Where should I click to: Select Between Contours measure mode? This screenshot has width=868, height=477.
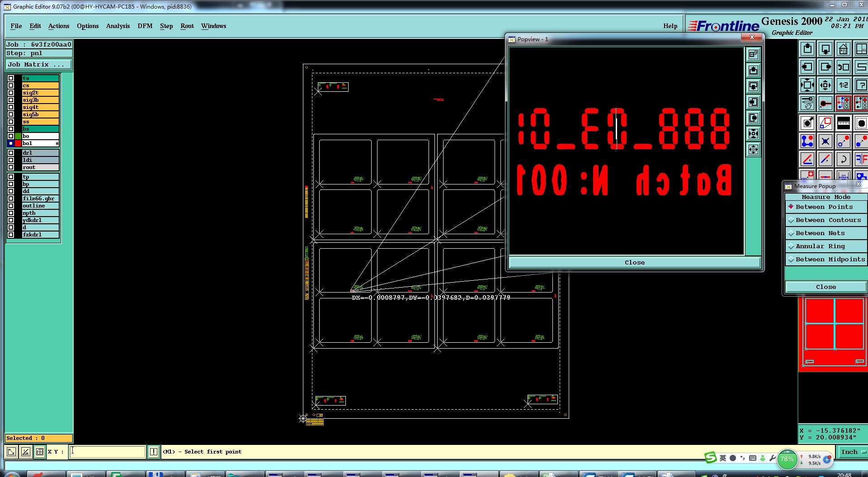coord(826,220)
